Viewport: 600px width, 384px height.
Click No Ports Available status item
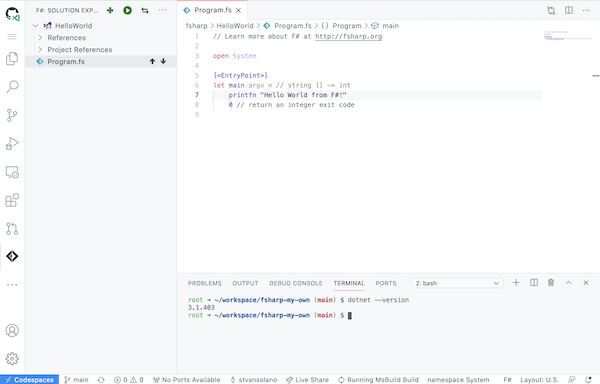pyautogui.click(x=186, y=379)
